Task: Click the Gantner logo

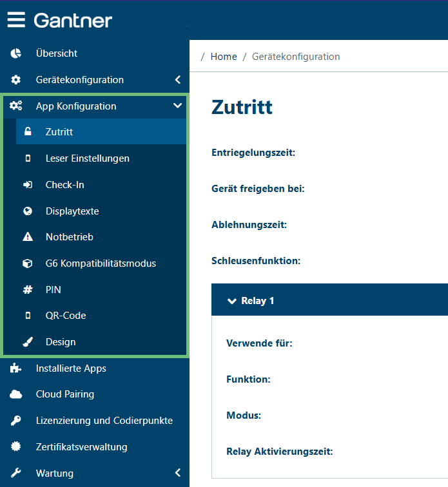Action: [73, 21]
